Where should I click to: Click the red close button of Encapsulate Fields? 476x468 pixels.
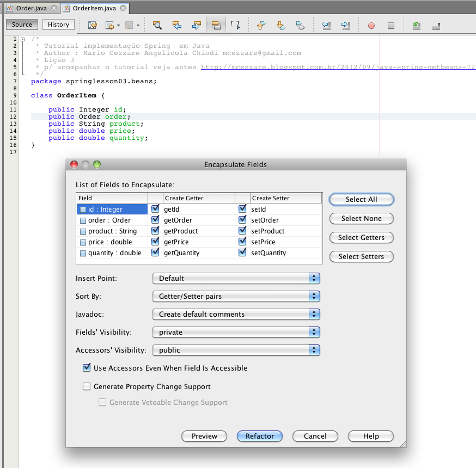[x=74, y=164]
